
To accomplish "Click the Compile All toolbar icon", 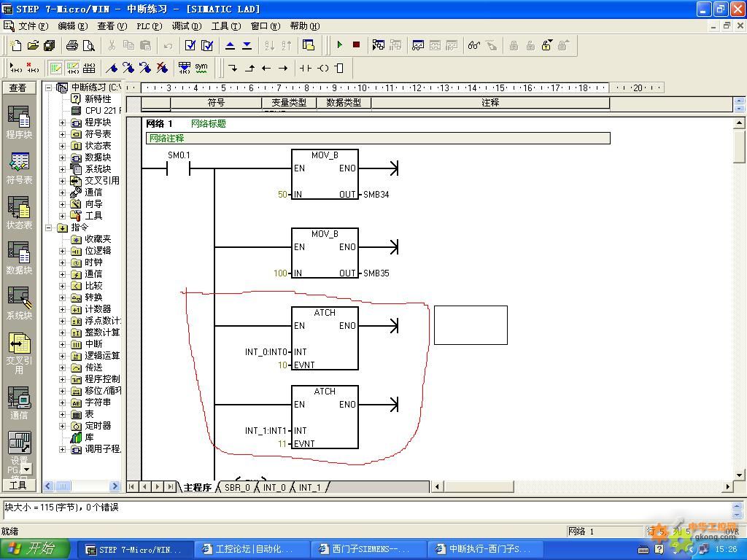I will click(207, 45).
